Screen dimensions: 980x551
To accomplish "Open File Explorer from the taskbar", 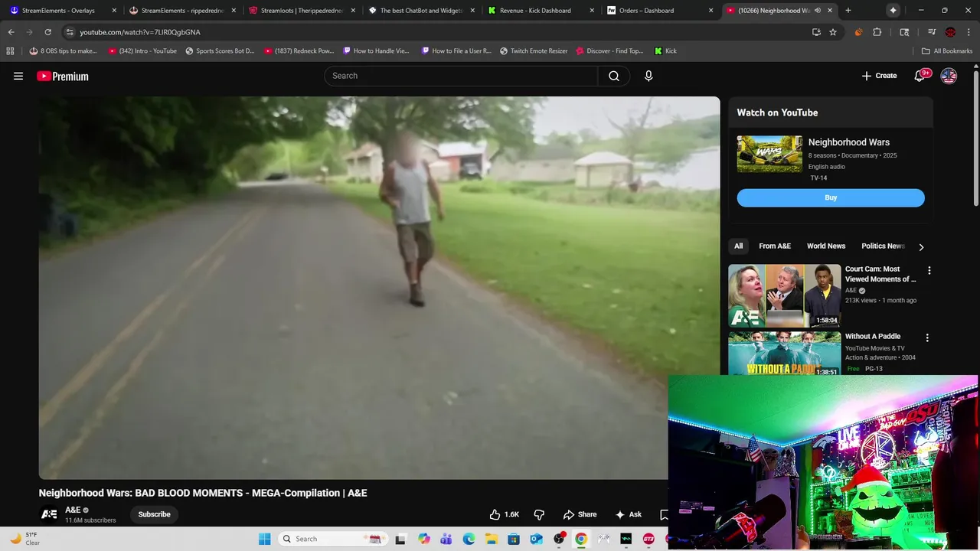I will click(x=491, y=539).
